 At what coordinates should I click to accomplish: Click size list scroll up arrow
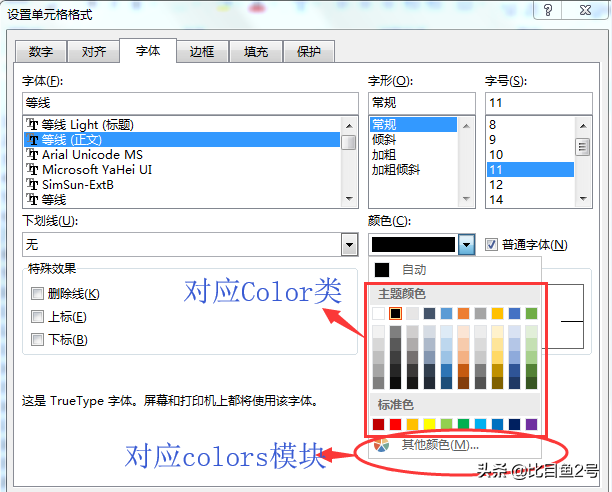(583, 126)
